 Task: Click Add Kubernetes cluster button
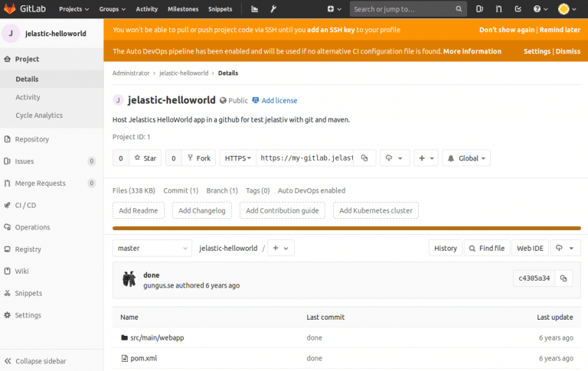(376, 210)
